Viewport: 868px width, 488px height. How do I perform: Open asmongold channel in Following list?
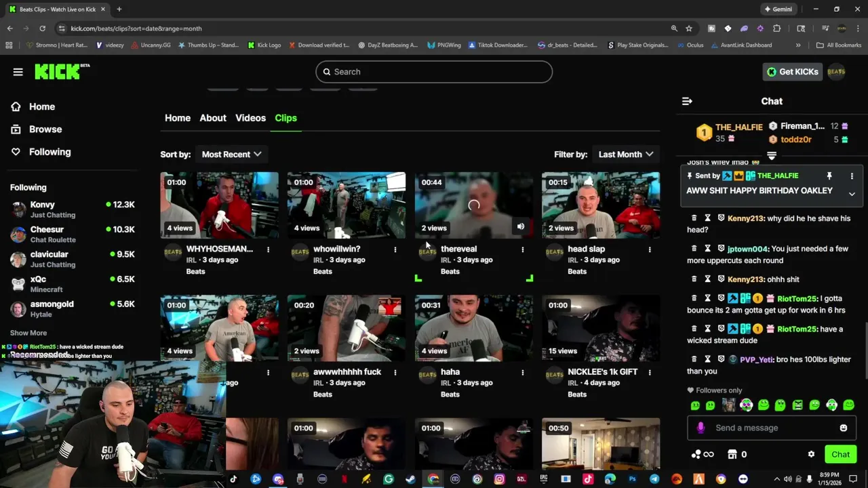(x=73, y=309)
